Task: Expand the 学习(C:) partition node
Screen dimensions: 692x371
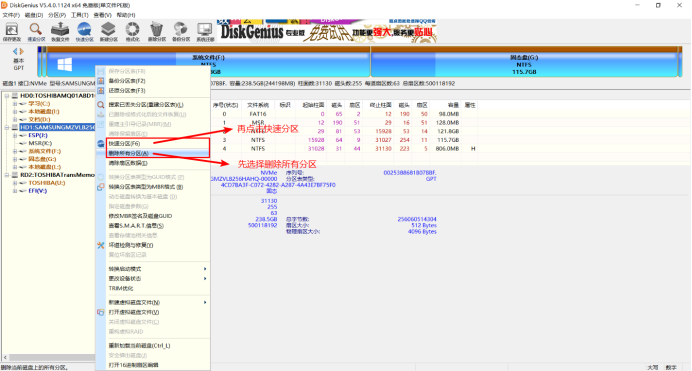Action: coord(15,103)
